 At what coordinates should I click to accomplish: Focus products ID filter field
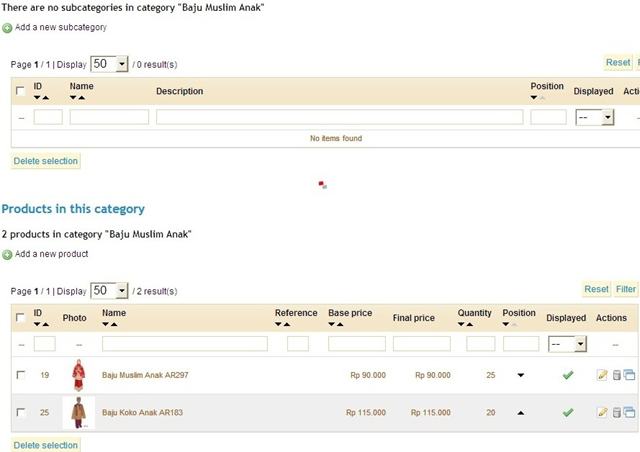coord(44,344)
